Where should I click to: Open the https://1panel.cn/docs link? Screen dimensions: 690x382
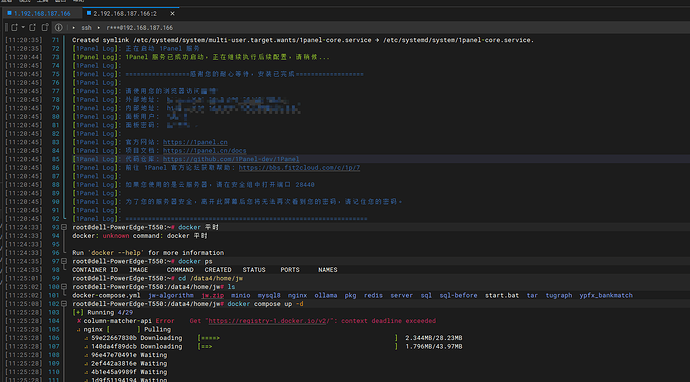205,151
